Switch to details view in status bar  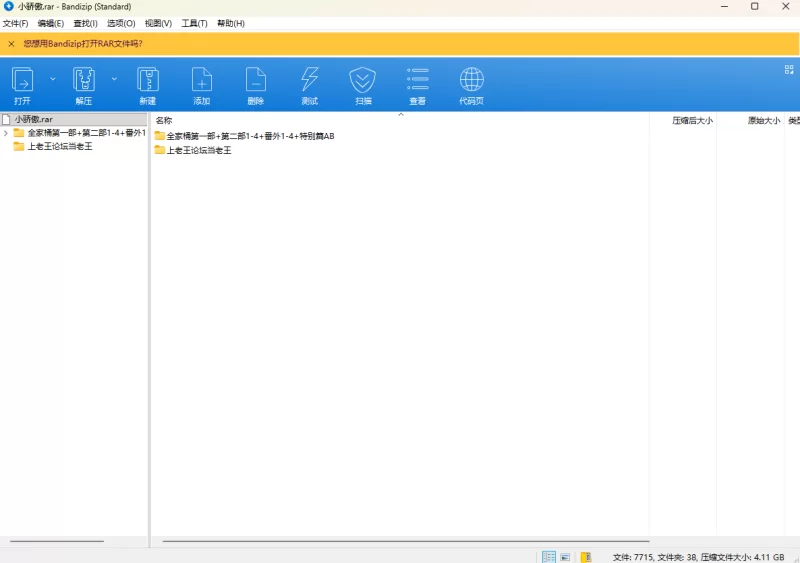548,557
